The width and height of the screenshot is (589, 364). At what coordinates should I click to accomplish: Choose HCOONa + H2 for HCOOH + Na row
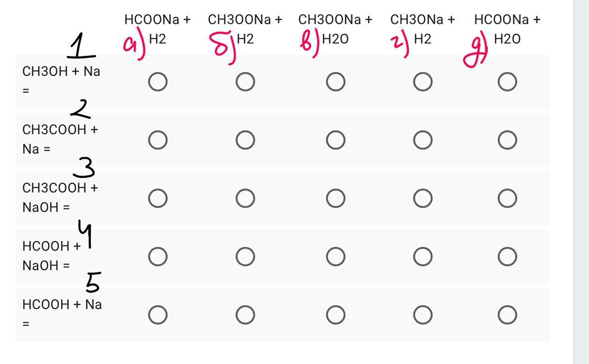pos(158,315)
